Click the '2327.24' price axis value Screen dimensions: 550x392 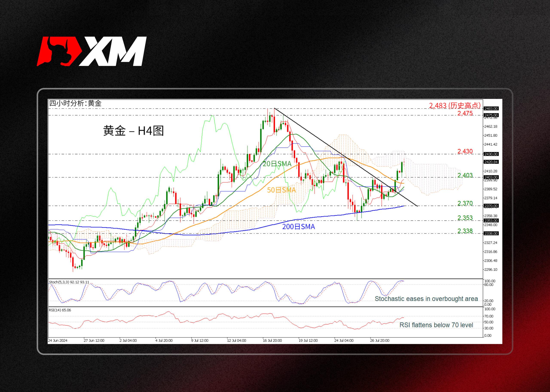491,243
